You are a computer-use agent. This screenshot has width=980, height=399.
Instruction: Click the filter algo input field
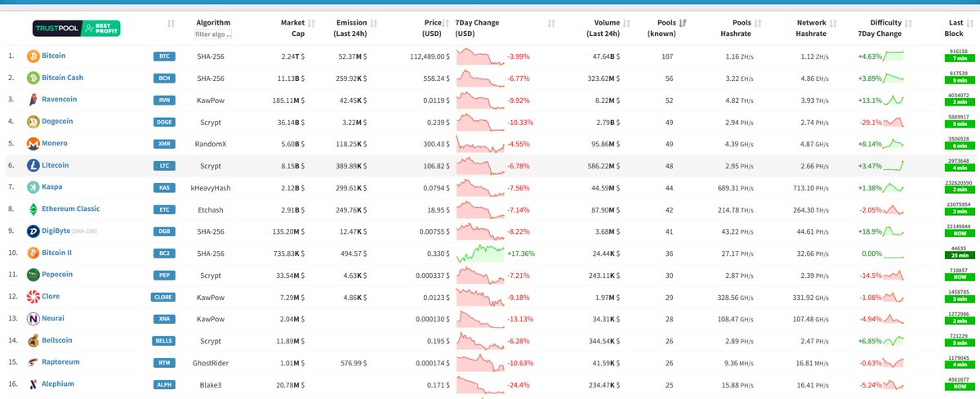tap(214, 34)
